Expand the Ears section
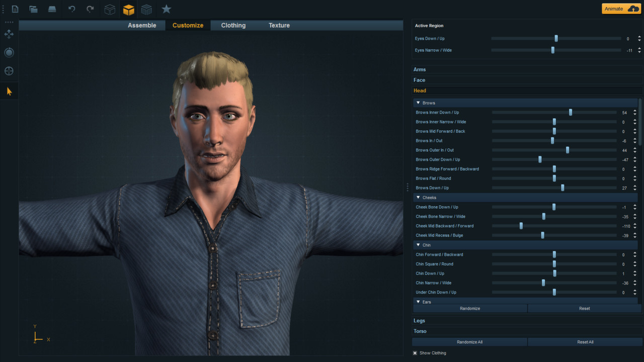 click(x=418, y=302)
